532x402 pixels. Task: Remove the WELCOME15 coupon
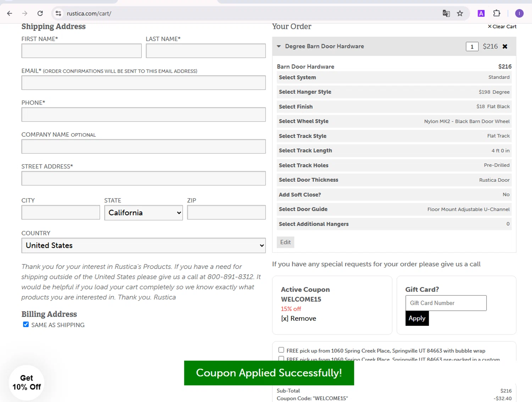[x=299, y=319]
